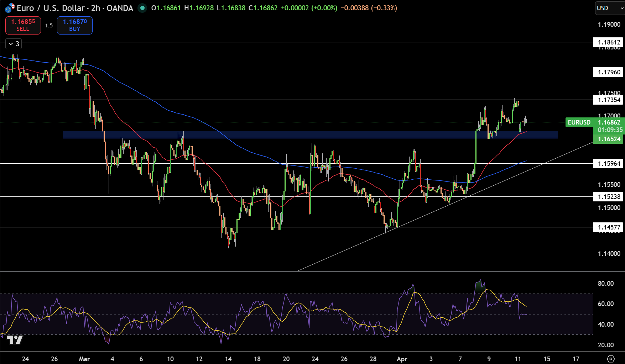Click the Mar label on time axis

tap(84, 359)
